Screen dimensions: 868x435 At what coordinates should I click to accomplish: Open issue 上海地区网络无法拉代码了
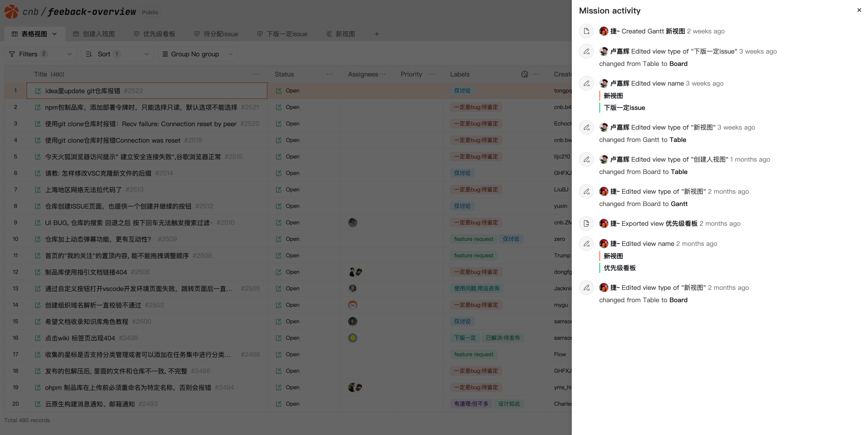83,190
